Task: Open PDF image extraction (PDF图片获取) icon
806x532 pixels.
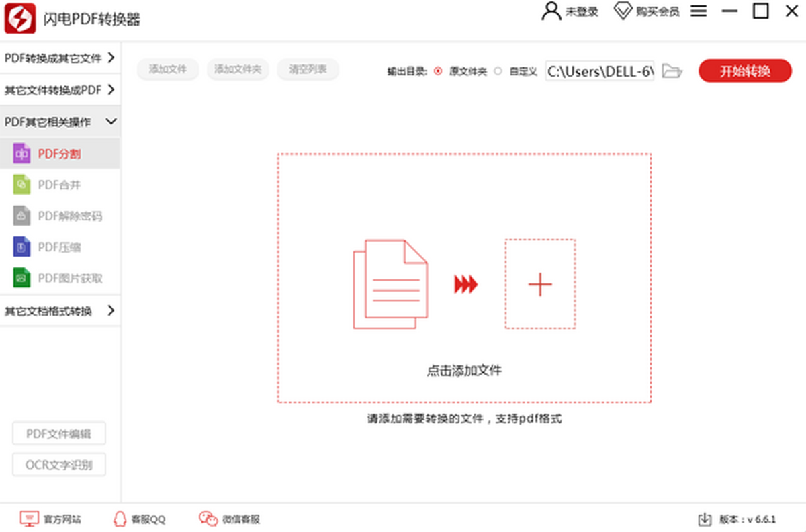Action: click(x=21, y=278)
